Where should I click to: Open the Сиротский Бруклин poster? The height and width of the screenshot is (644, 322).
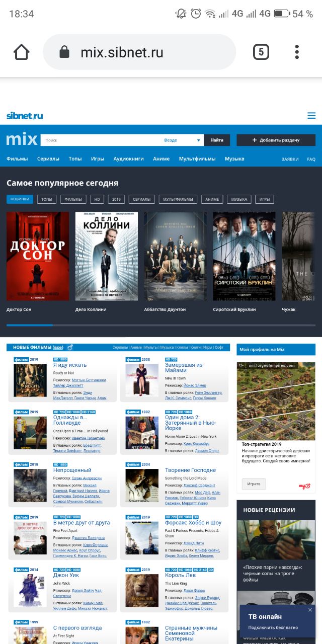point(244,256)
